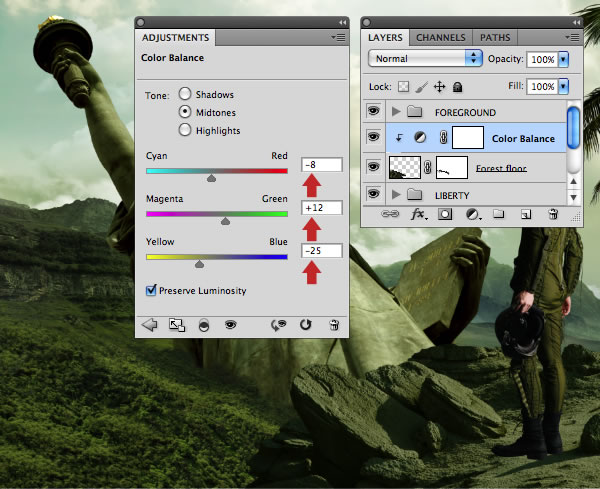Collapse Layers panel double-arrow

click(576, 23)
